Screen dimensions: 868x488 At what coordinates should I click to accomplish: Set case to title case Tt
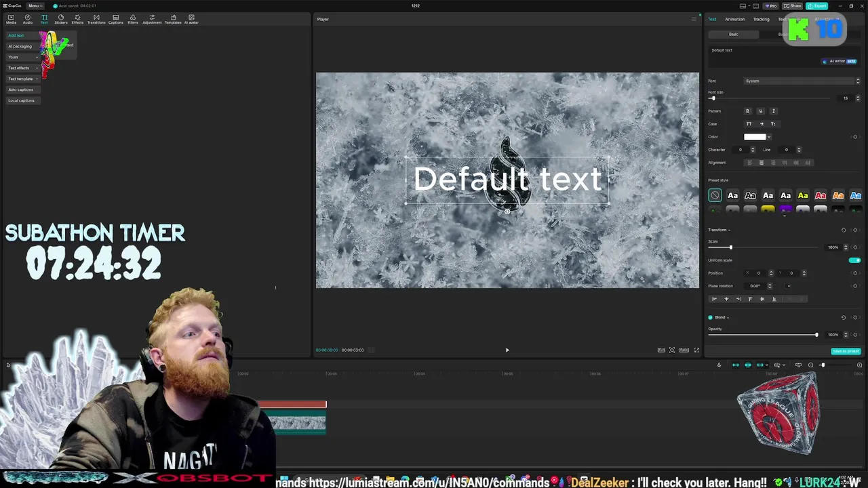coord(773,124)
